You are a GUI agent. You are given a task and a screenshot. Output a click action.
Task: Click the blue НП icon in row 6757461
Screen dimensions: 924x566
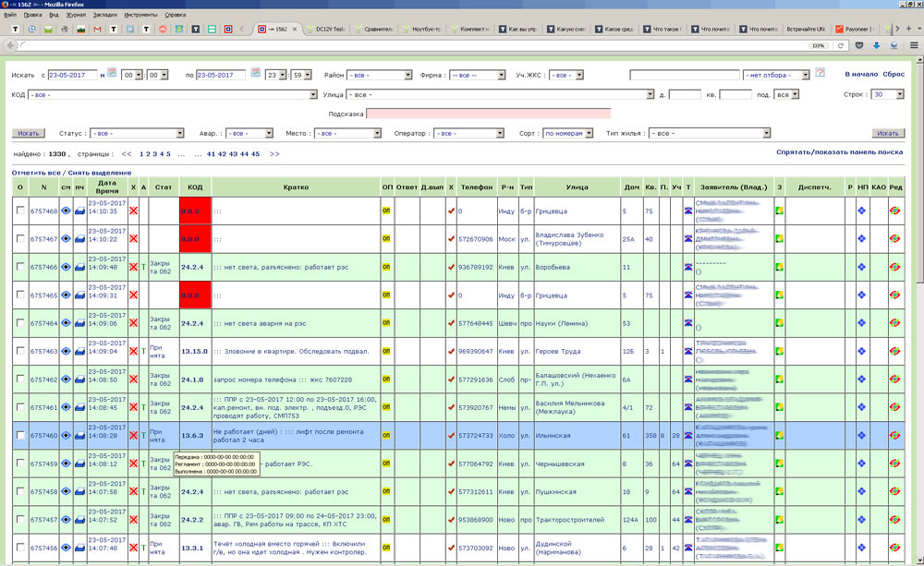[x=861, y=408]
